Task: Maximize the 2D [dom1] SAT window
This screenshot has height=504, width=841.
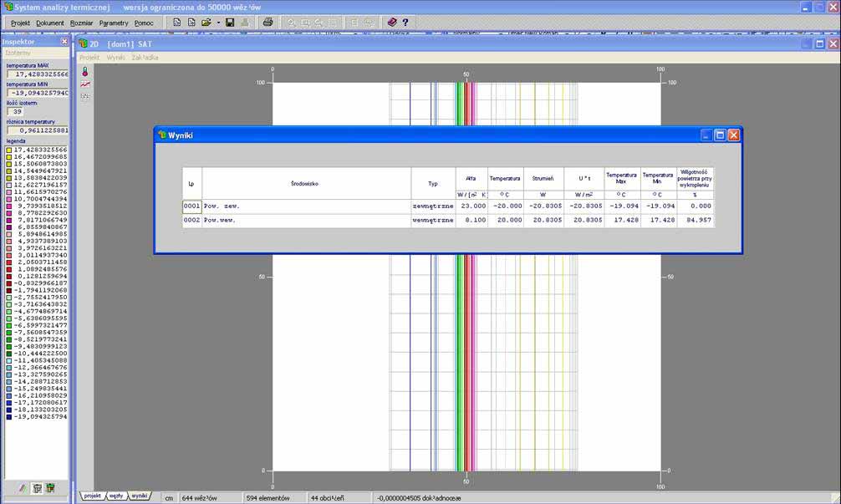Action: tap(819, 44)
